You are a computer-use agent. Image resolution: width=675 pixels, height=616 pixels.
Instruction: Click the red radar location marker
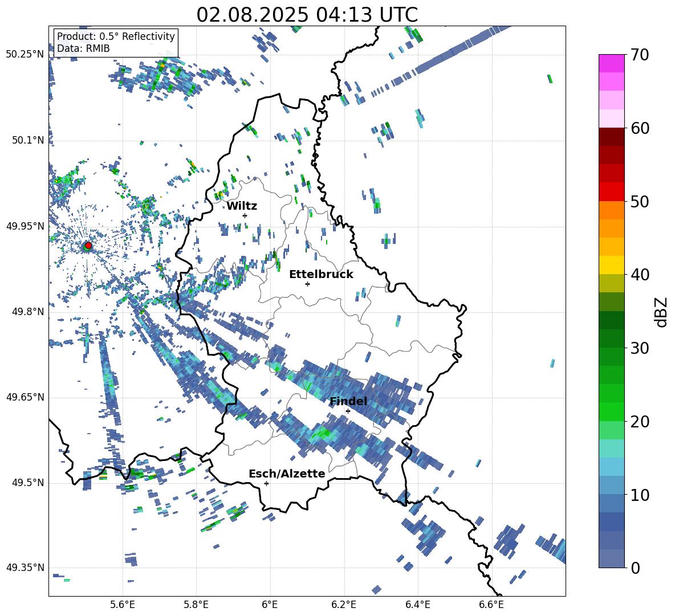click(88, 245)
